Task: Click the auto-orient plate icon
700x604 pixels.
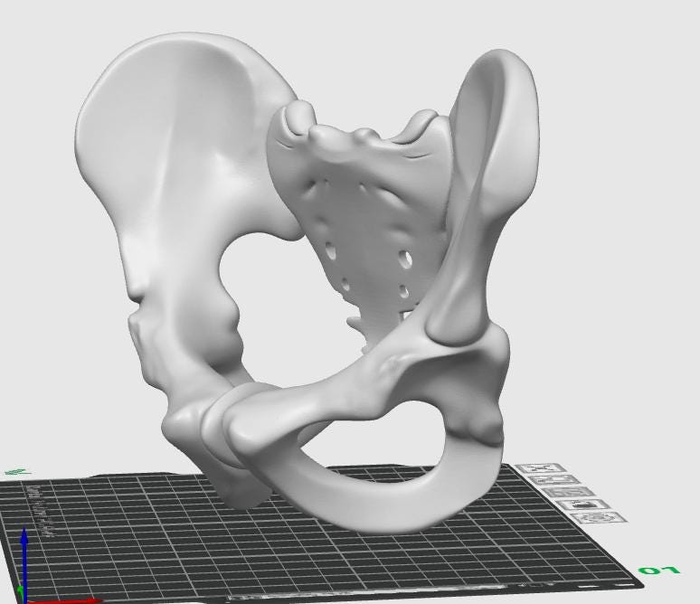Action: point(556,480)
